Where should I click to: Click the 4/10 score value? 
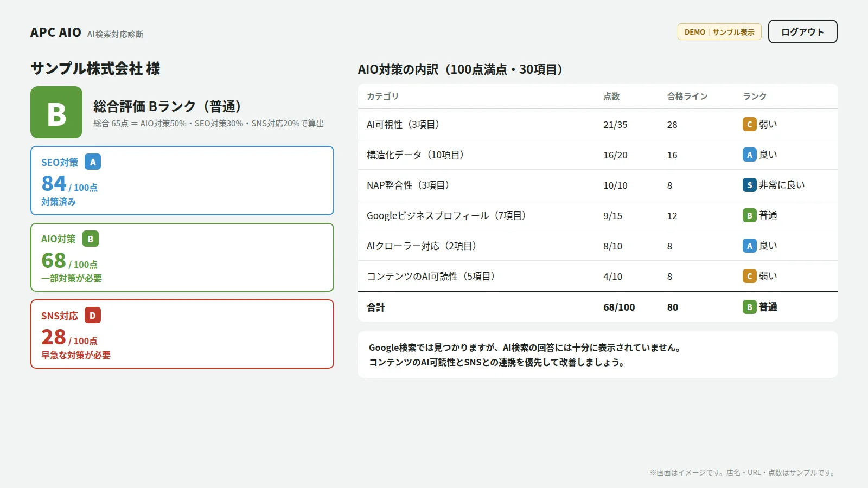coord(613,277)
